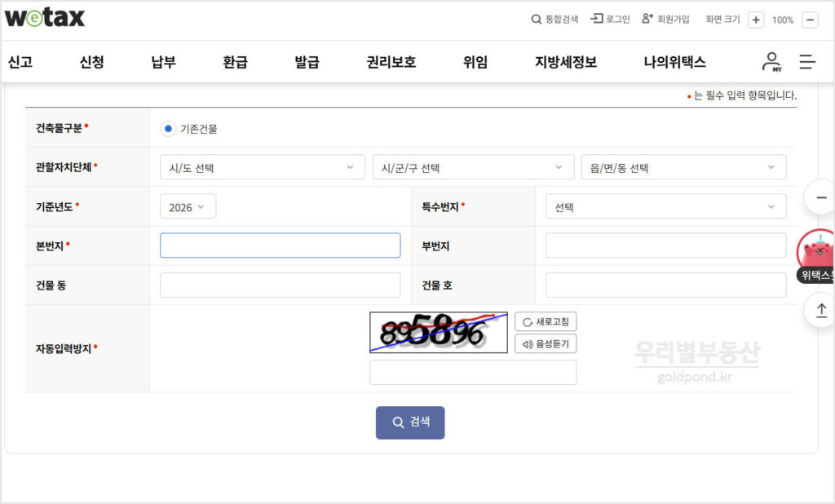This screenshot has height=504, width=835.
Task: Play captcha audio with 음성듣기 button
Action: pyautogui.click(x=546, y=343)
